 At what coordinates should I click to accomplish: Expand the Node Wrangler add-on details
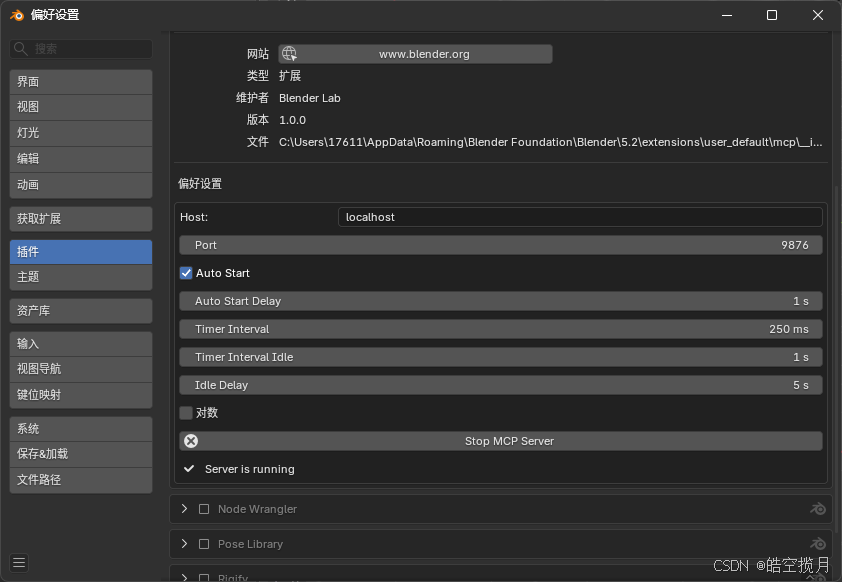point(184,508)
